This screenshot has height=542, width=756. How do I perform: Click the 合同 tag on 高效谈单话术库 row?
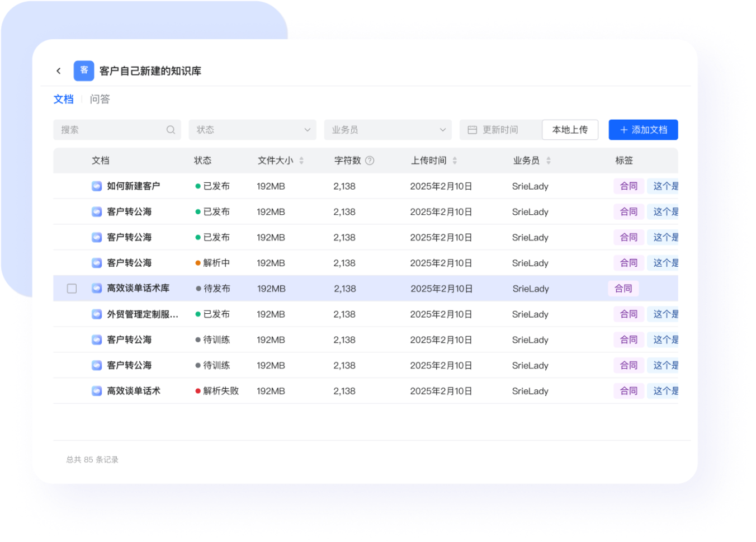coord(623,289)
